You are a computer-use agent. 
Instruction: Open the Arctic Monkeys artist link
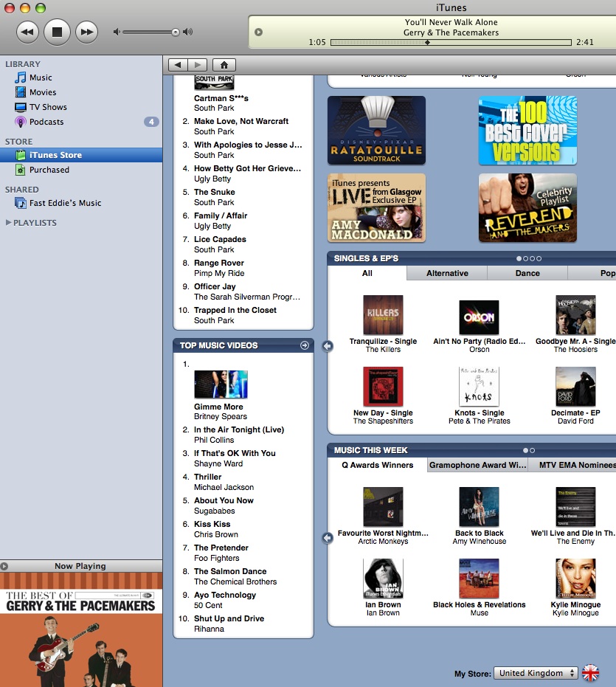pyautogui.click(x=383, y=542)
